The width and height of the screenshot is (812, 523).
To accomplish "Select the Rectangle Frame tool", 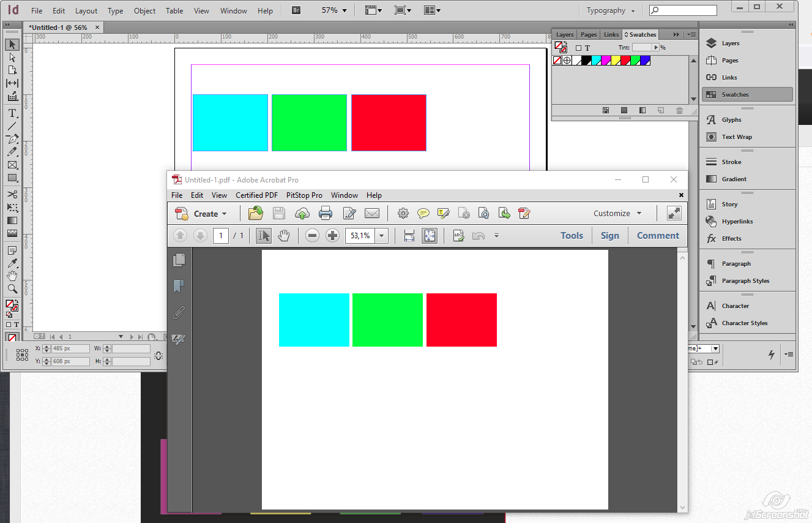I will pyautogui.click(x=12, y=165).
